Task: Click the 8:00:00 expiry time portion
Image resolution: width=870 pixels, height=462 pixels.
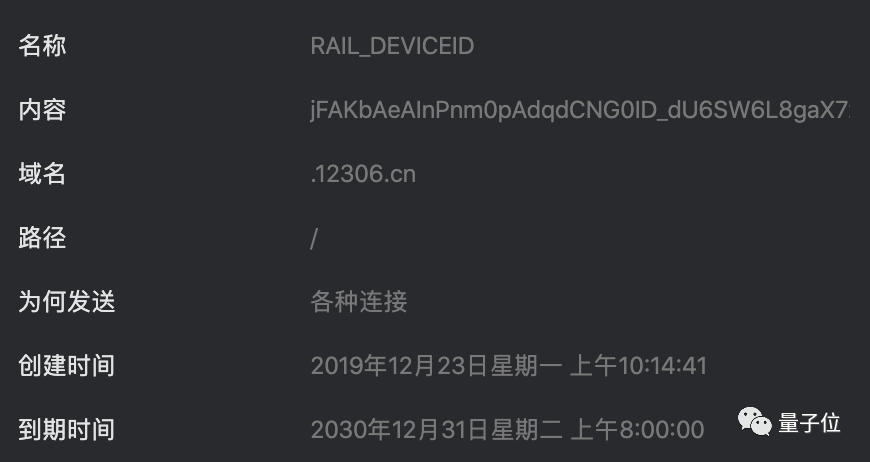Action: [662, 430]
